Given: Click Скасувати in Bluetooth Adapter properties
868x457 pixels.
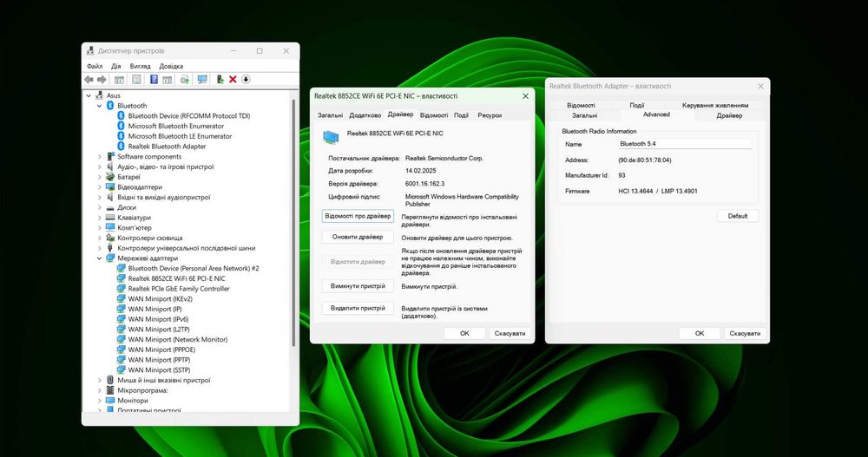Looking at the screenshot, I should click(745, 334).
